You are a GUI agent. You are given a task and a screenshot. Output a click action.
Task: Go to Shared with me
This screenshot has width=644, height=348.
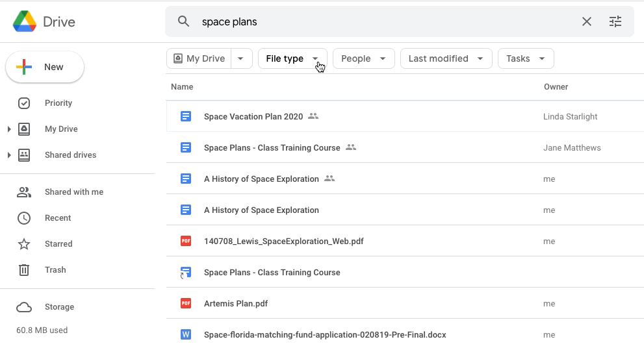point(73,192)
